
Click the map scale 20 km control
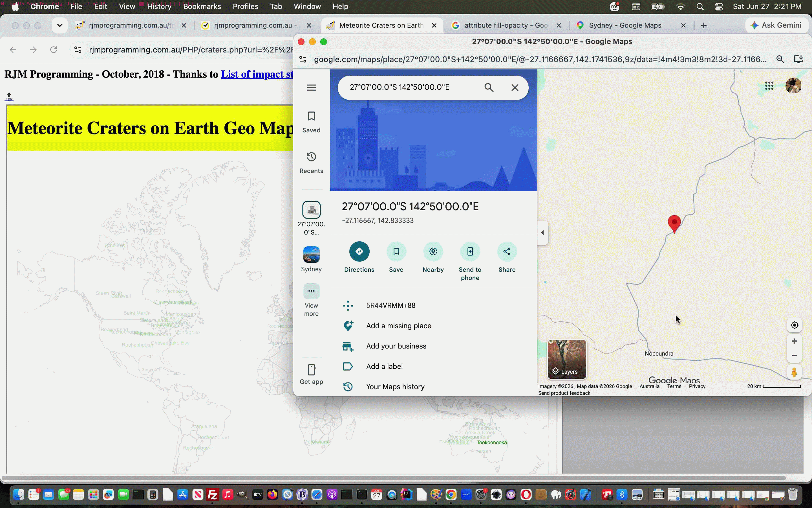click(x=774, y=386)
